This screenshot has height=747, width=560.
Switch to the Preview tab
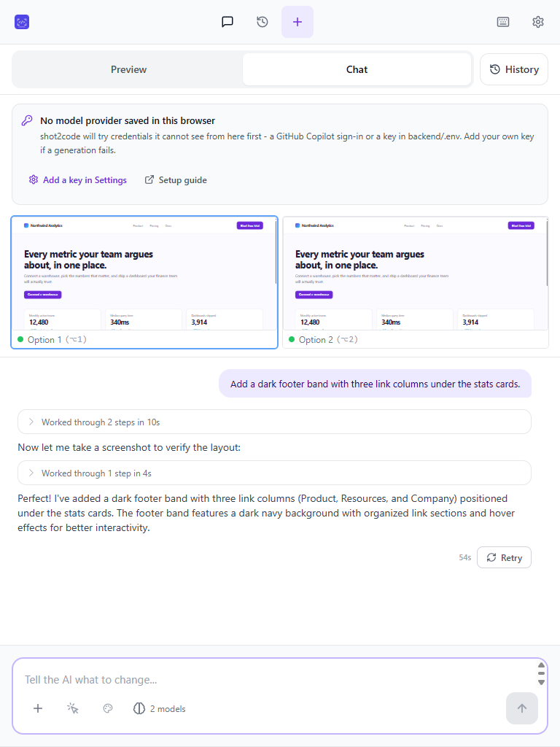tap(128, 69)
